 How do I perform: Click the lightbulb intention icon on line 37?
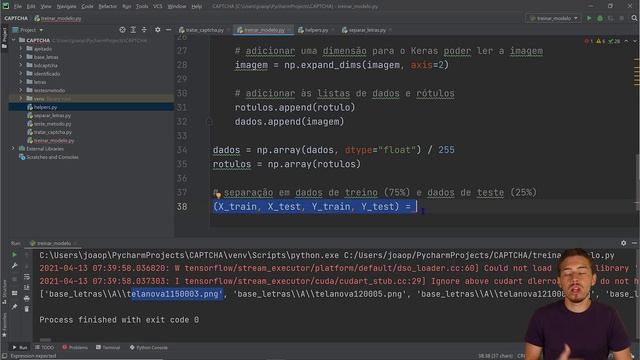coord(218,195)
